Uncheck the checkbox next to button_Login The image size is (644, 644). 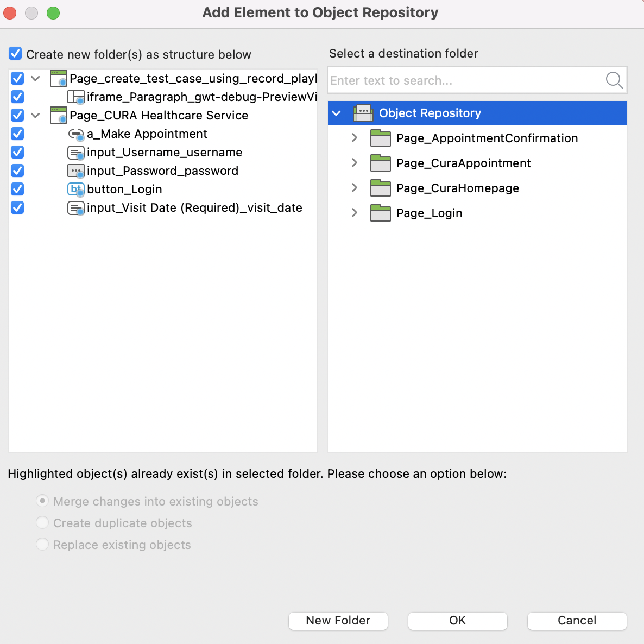tap(17, 189)
